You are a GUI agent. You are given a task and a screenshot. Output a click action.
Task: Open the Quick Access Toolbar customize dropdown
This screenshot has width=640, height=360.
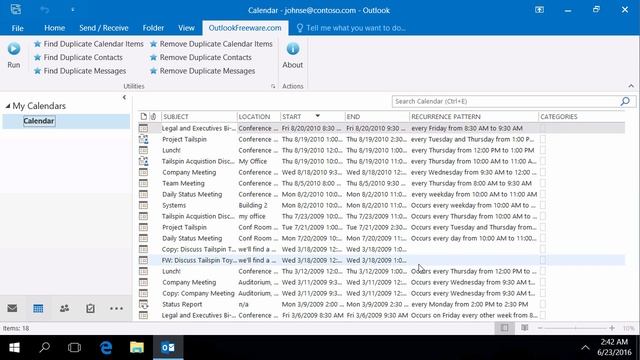[73, 10]
